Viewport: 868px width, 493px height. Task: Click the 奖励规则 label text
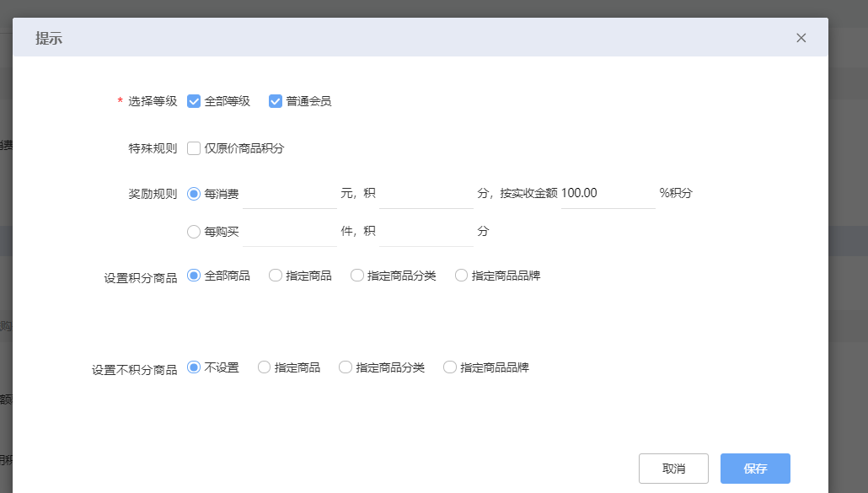153,194
